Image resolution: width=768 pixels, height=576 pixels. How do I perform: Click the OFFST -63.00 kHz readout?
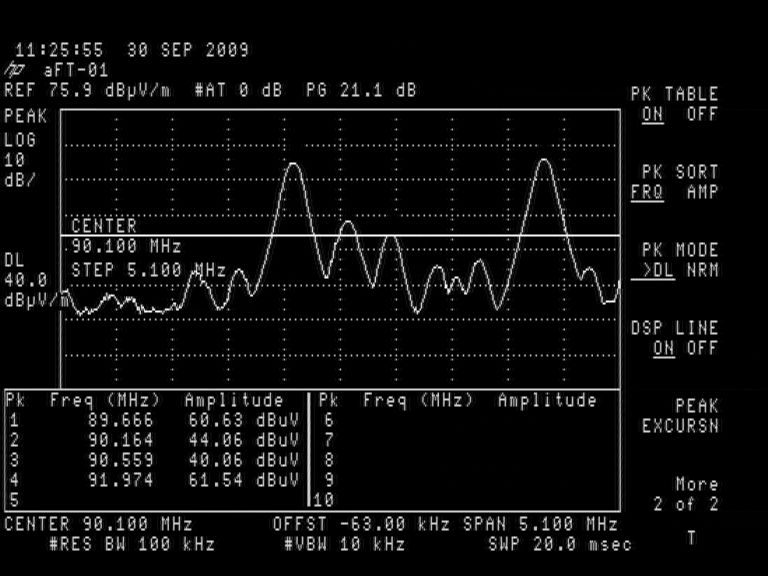[361, 524]
